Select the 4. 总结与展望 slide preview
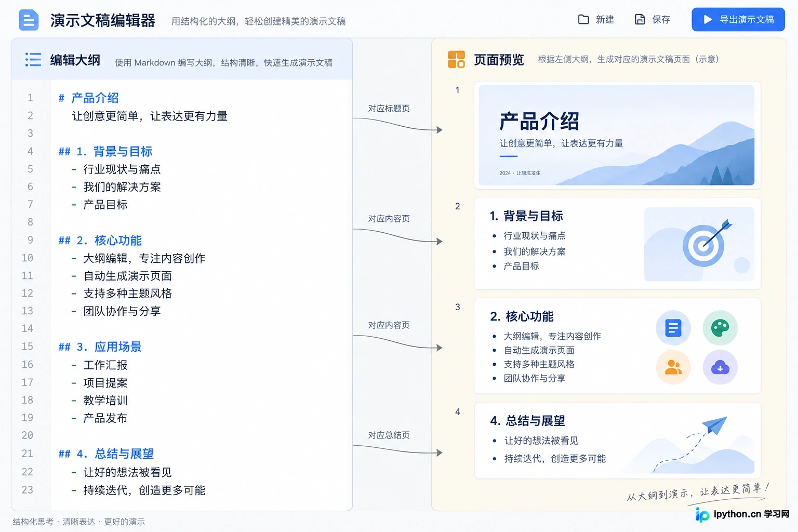This screenshot has height=532, width=798. click(617, 441)
